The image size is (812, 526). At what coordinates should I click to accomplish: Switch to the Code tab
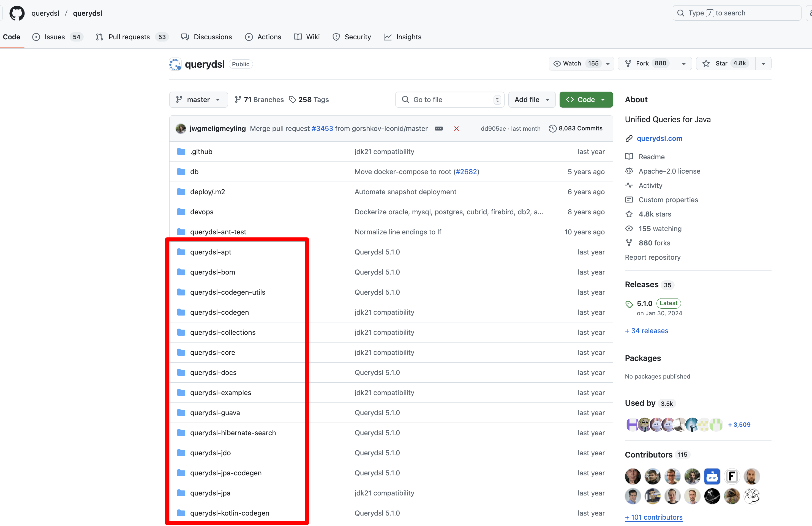tap(12, 37)
